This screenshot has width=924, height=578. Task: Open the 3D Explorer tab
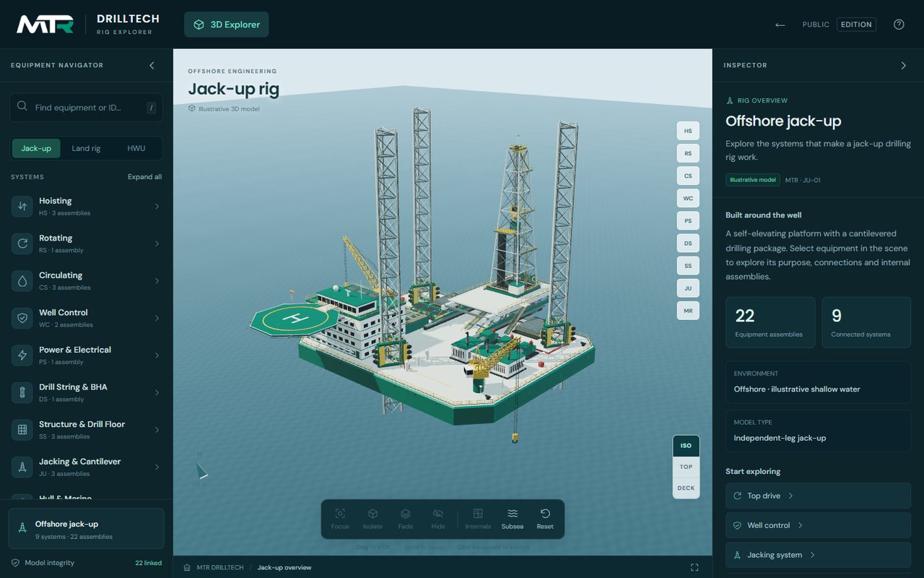click(227, 25)
